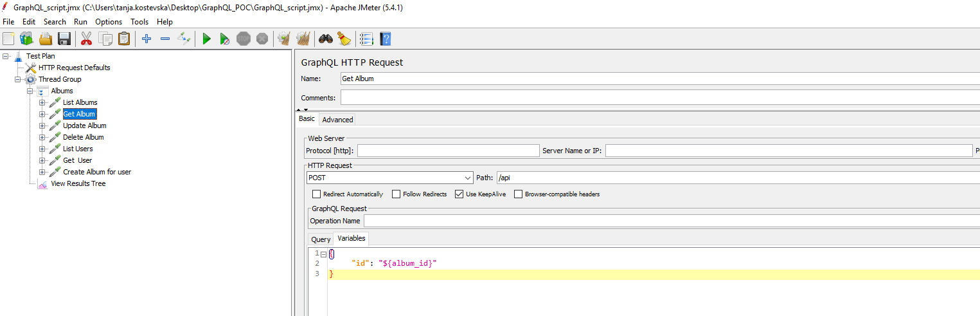Expand Create Album for user node
The image size is (980, 316).
click(x=42, y=172)
